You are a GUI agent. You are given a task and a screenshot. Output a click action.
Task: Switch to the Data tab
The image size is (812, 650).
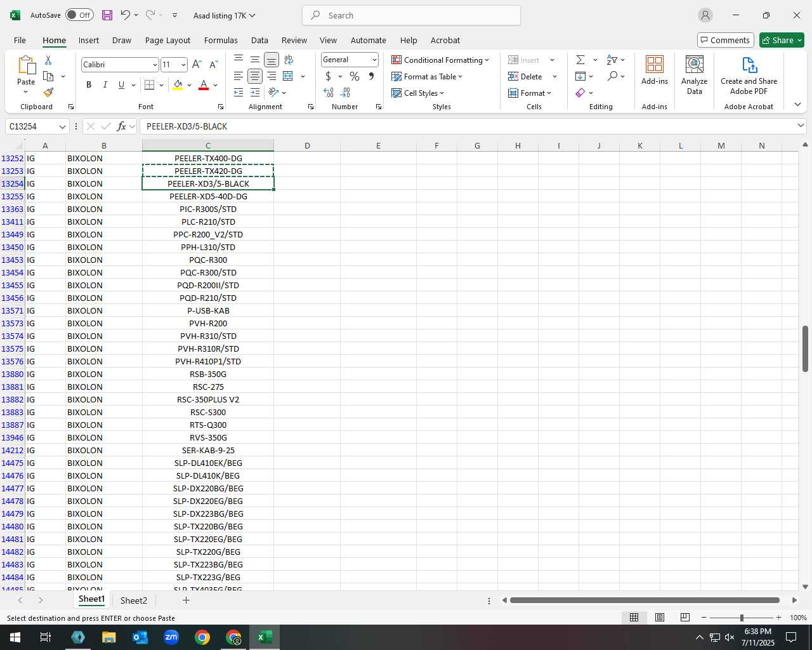coord(259,40)
